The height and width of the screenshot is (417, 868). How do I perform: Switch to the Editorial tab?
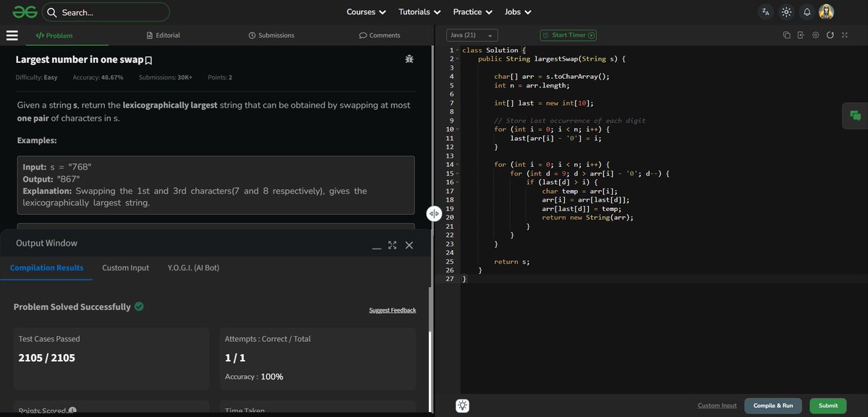(163, 35)
